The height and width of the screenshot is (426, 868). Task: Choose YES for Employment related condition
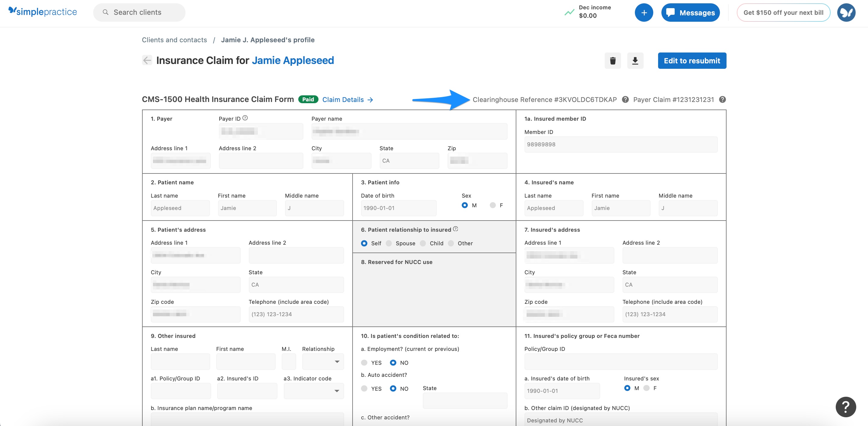[x=364, y=363]
